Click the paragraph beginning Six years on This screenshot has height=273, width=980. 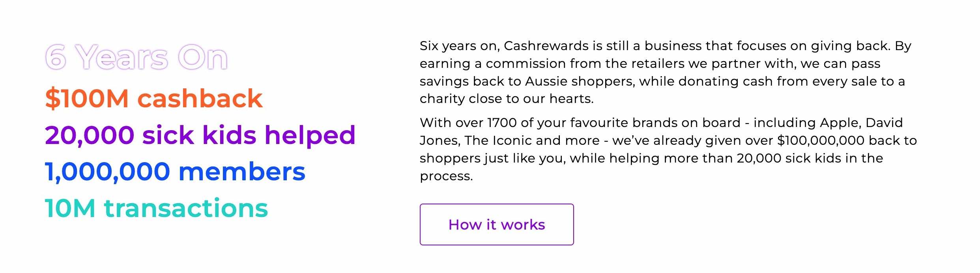click(666, 72)
